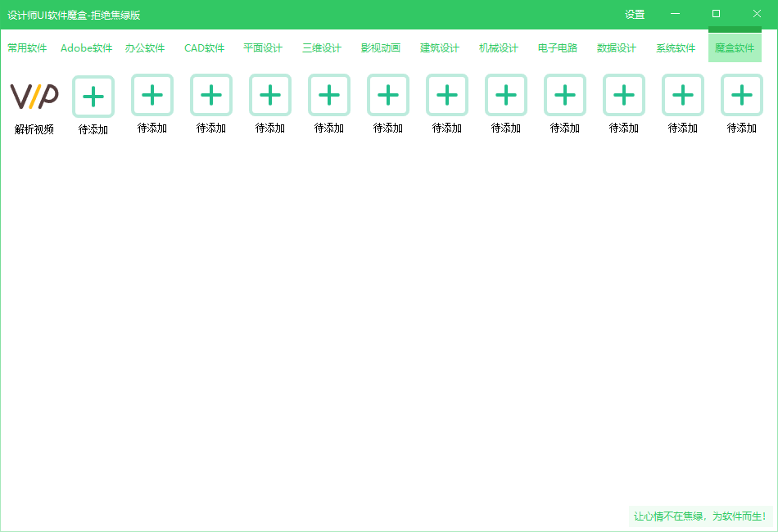Switch to the 平面设计 tab
Image resolution: width=778 pixels, height=532 pixels.
263,48
